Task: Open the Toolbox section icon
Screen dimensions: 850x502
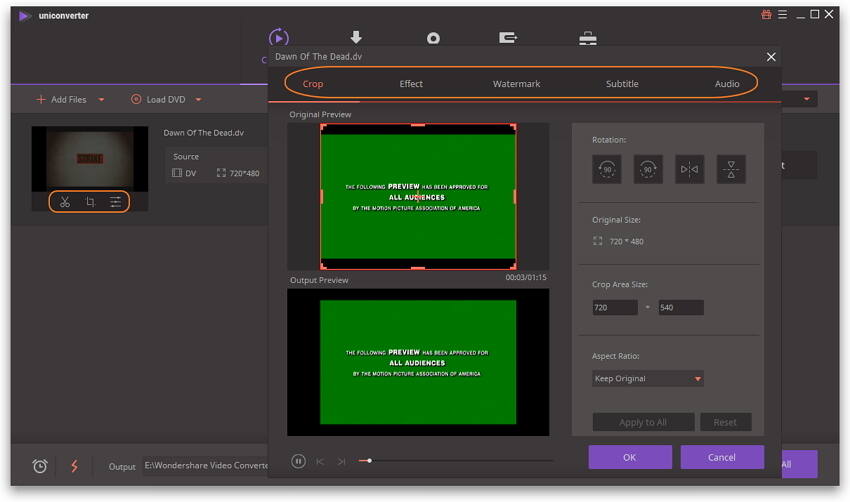Action: (x=588, y=38)
